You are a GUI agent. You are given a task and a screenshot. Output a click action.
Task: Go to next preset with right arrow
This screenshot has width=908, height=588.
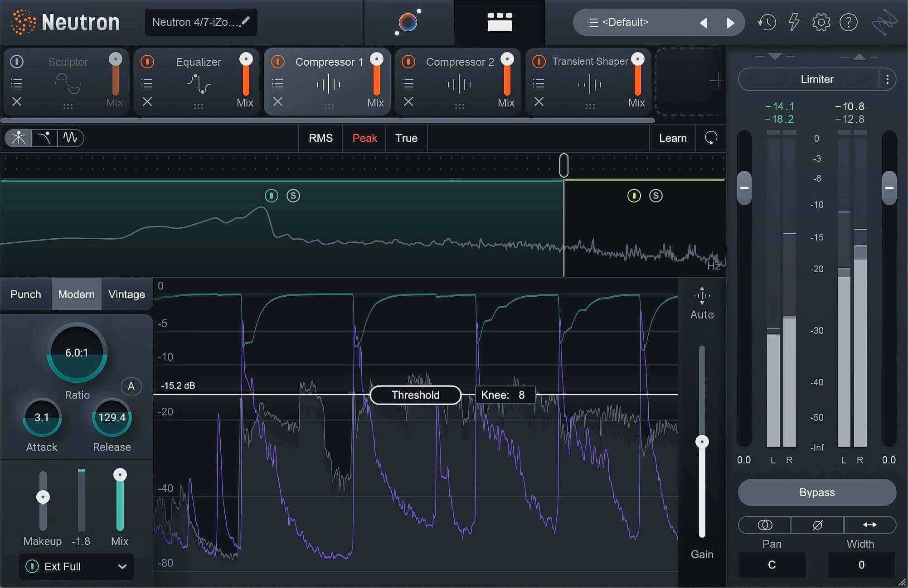point(730,23)
